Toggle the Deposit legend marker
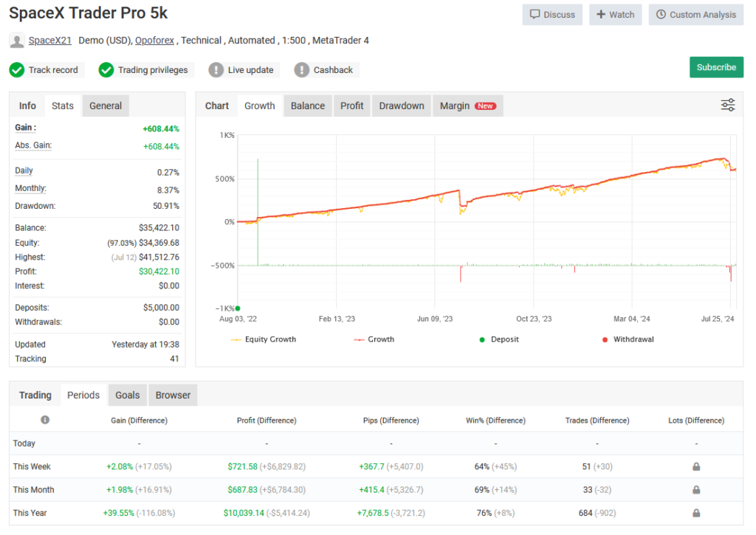The image size is (756, 535). (x=484, y=339)
